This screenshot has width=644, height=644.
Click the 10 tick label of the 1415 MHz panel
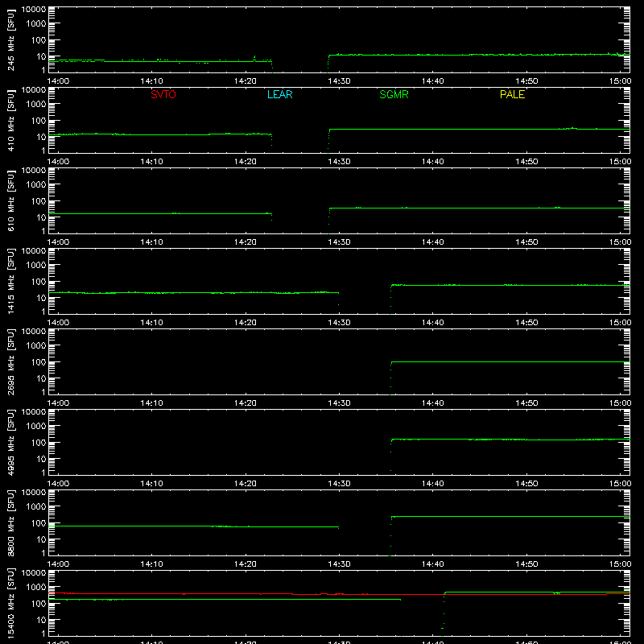41,298
